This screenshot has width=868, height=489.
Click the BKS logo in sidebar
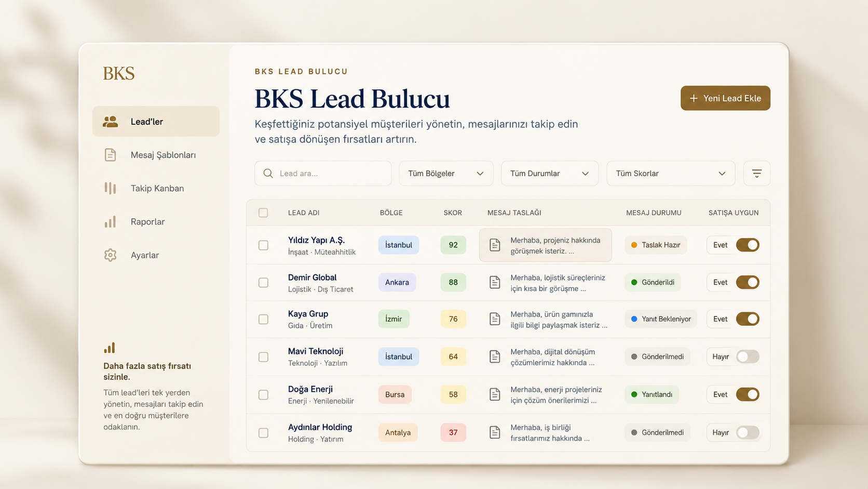pos(119,73)
